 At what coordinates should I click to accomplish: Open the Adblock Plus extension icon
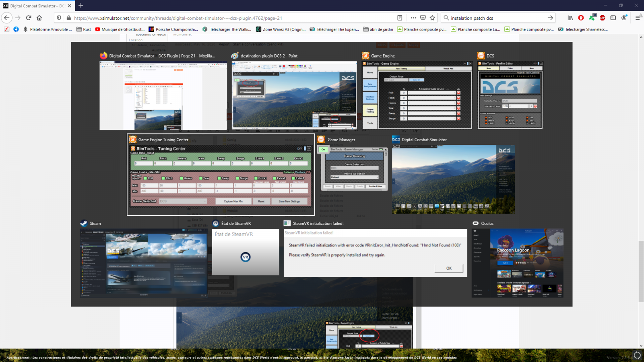(x=602, y=18)
